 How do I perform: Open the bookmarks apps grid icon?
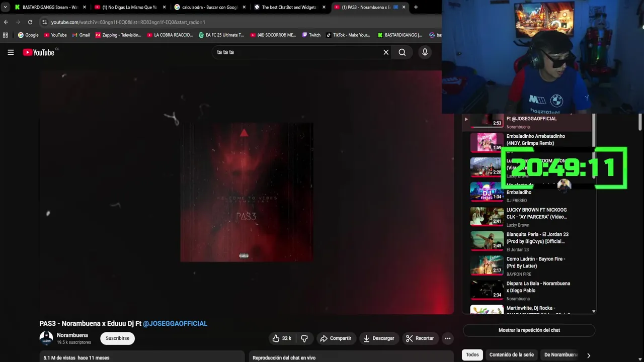6,35
